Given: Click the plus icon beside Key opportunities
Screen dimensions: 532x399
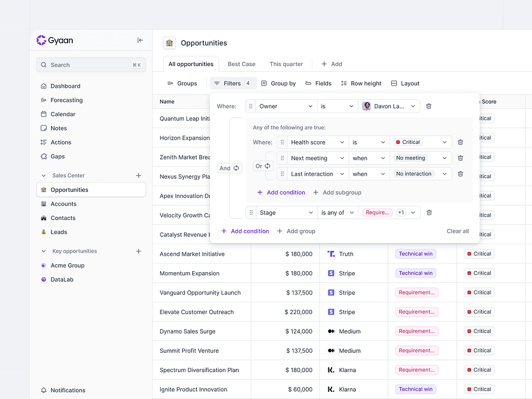Looking at the screenshot, I should (x=139, y=251).
